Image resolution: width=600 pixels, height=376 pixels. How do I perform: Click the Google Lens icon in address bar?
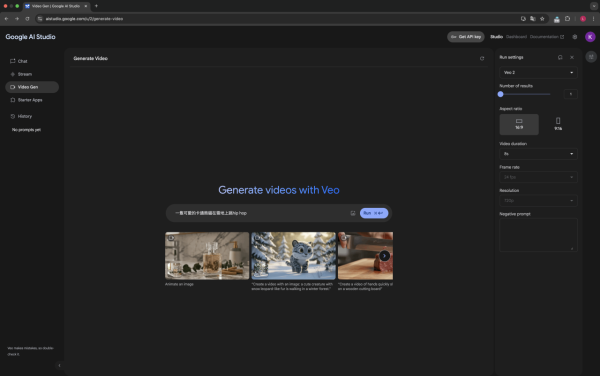523,19
